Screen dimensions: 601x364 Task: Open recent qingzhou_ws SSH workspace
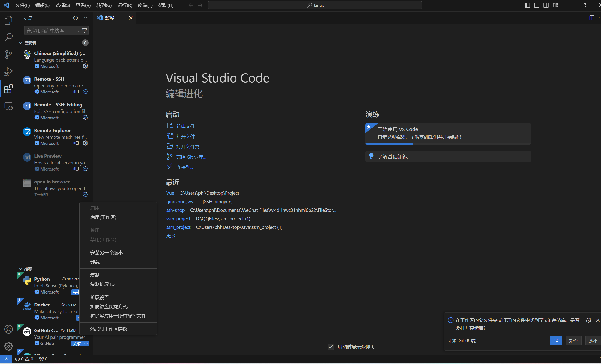pyautogui.click(x=180, y=202)
